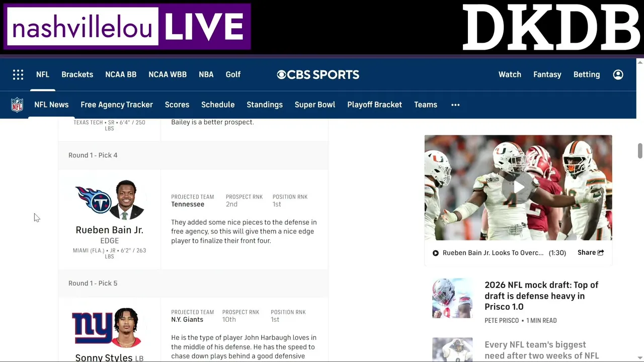The width and height of the screenshot is (644, 362).
Task: Open Free Agency Tracker
Action: 117,105
